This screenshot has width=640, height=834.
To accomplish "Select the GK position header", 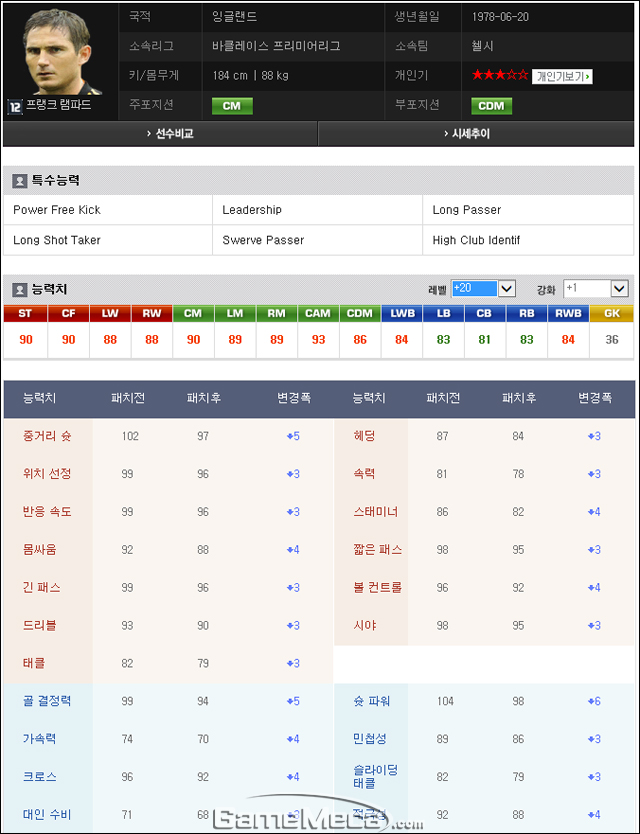I will [x=612, y=313].
